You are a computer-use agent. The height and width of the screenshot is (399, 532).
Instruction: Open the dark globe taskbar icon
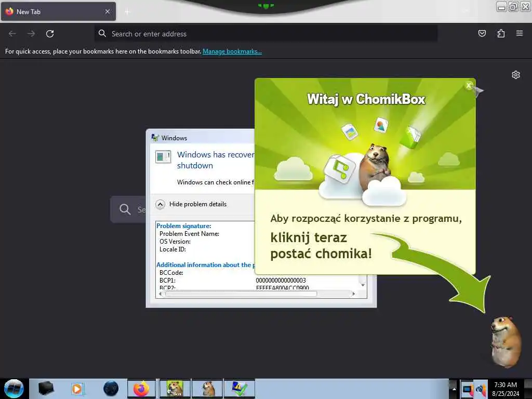pyautogui.click(x=111, y=389)
